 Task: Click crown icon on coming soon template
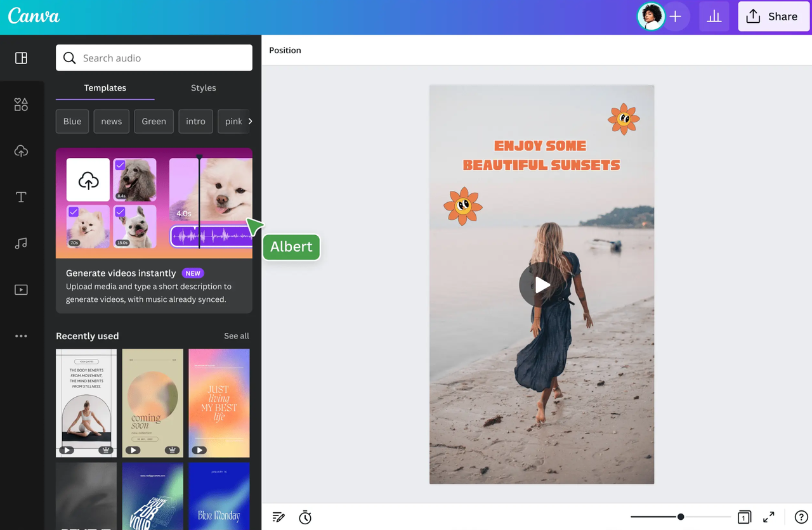point(173,450)
